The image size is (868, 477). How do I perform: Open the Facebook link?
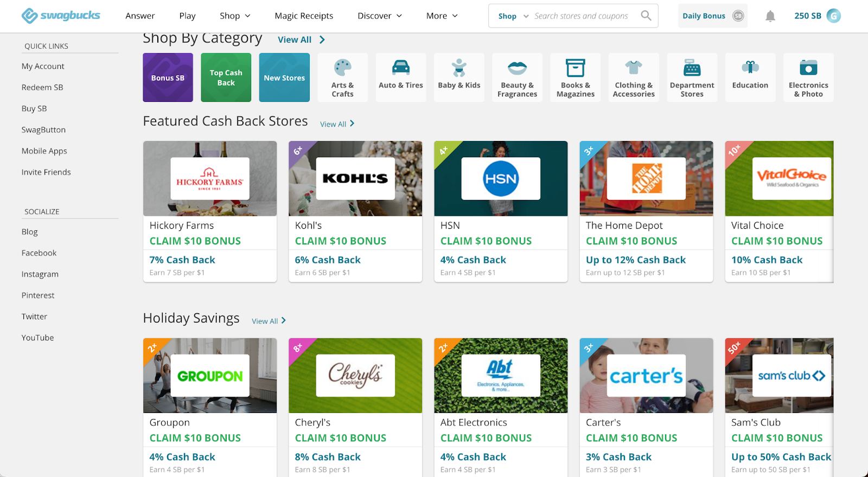click(x=39, y=253)
